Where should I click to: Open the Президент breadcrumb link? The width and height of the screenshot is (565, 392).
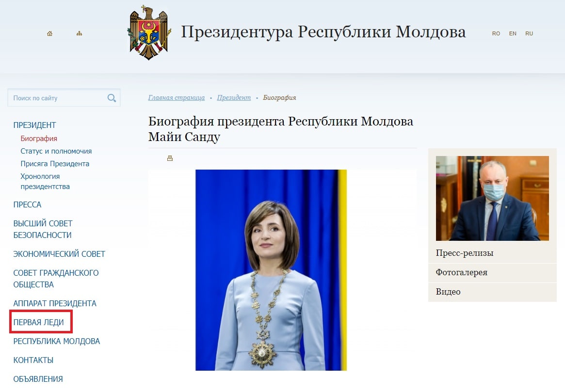(234, 97)
